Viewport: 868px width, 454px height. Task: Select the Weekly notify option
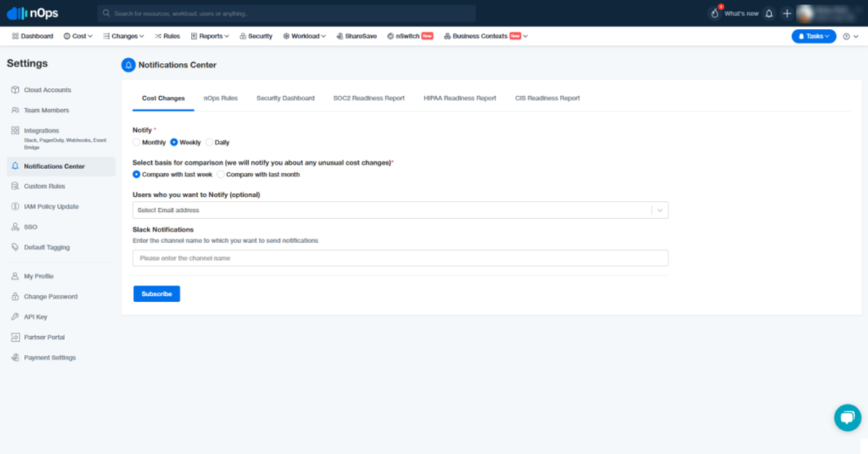point(174,142)
